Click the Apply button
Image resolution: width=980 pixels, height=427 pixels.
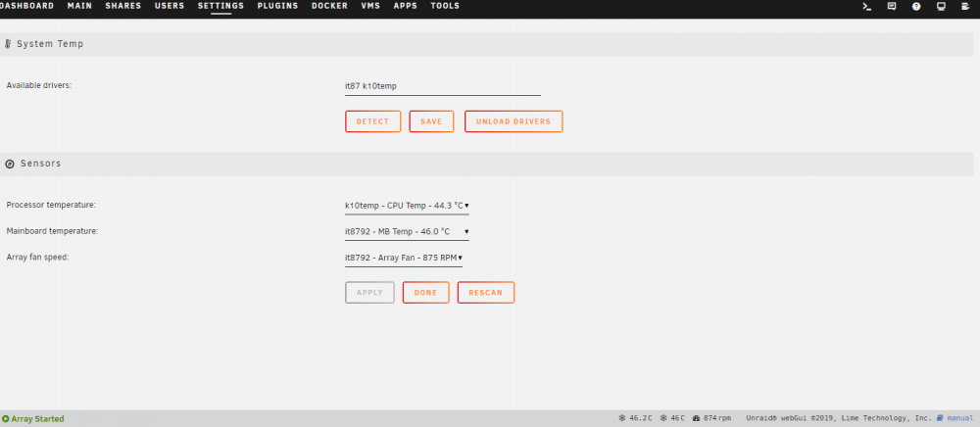tap(369, 293)
